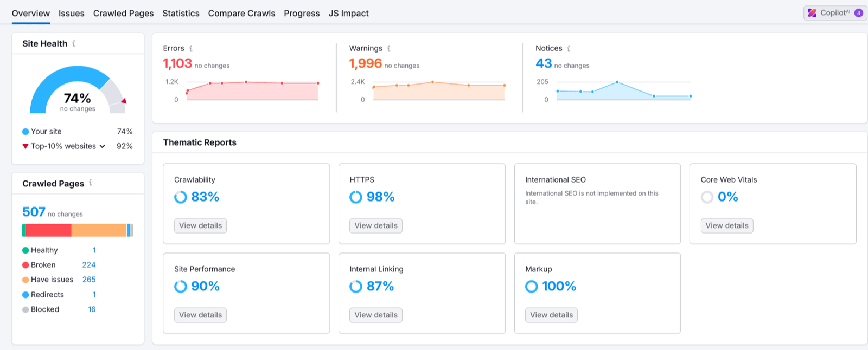Click the Warnings info icon
Screen dimensions: 868x350
tap(388, 49)
